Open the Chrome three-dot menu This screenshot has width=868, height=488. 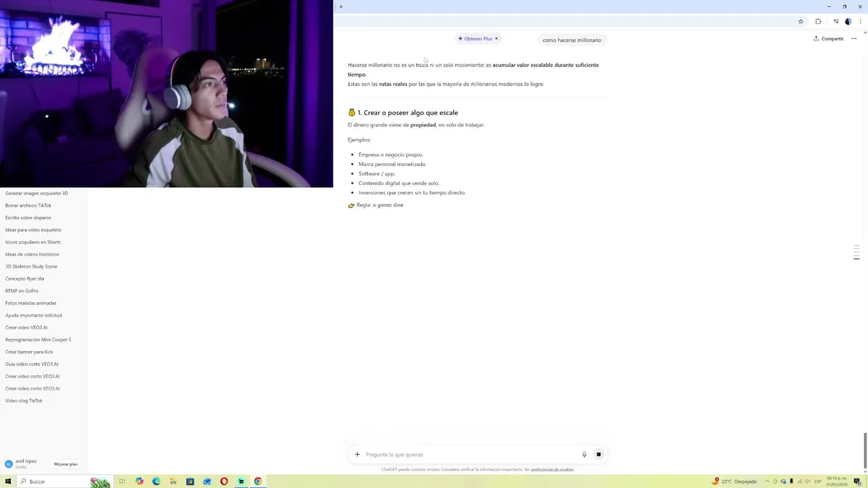tap(860, 22)
